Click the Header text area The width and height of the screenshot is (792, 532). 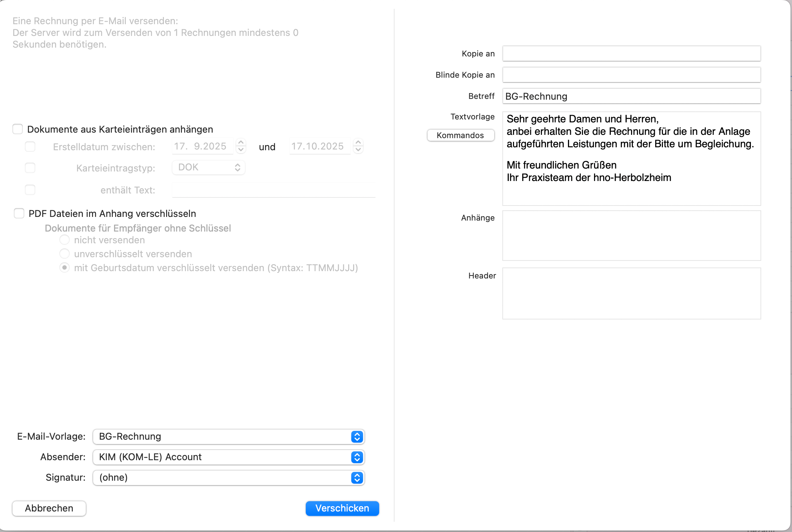coord(631,293)
